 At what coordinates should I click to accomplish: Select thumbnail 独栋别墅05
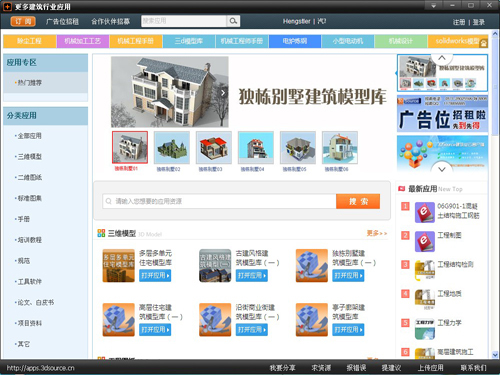click(x=298, y=147)
